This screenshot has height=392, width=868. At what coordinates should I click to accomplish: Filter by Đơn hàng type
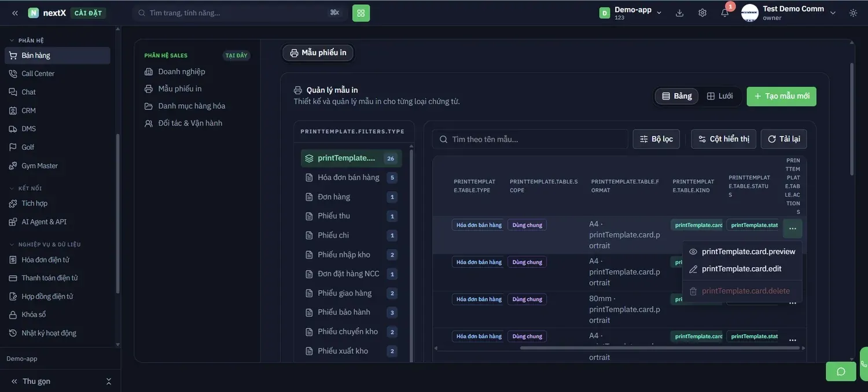pos(351,197)
